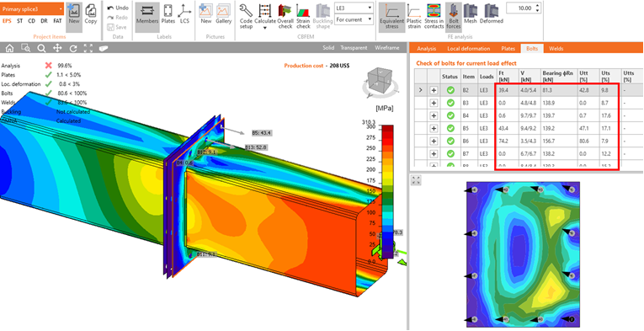This screenshot has height=331, width=644.
Task: Save the project data
Action: [x=117, y=27]
